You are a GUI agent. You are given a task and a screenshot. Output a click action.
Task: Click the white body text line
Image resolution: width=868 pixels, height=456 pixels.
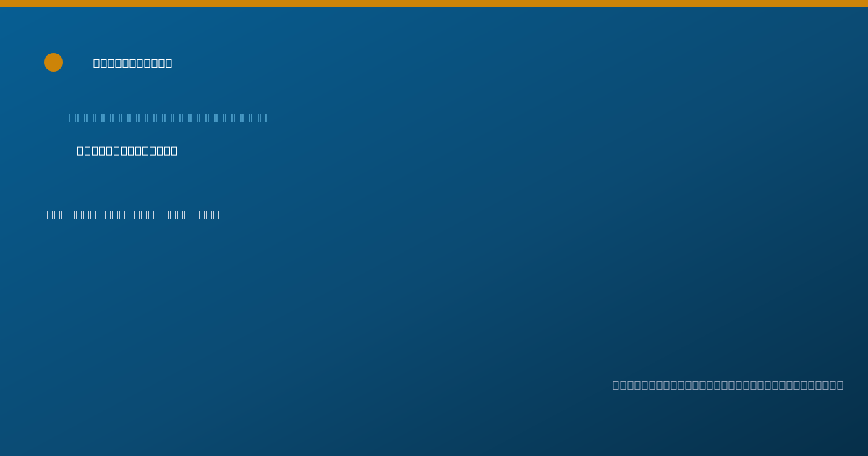(x=137, y=215)
